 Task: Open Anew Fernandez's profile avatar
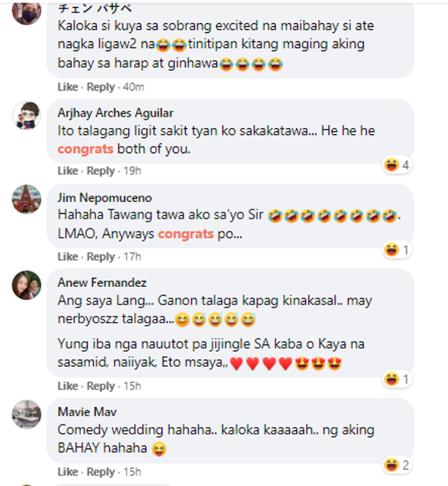pyautogui.click(x=27, y=285)
